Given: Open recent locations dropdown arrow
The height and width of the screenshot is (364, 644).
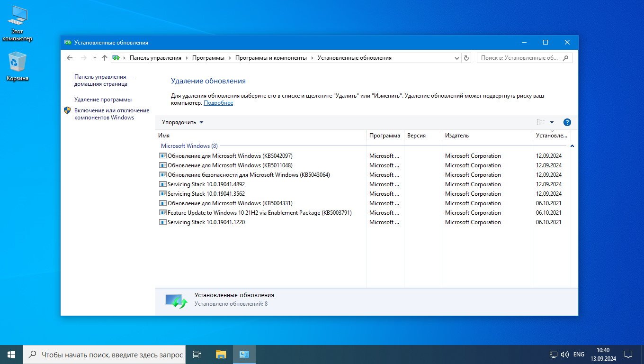Looking at the screenshot, I should (95, 58).
